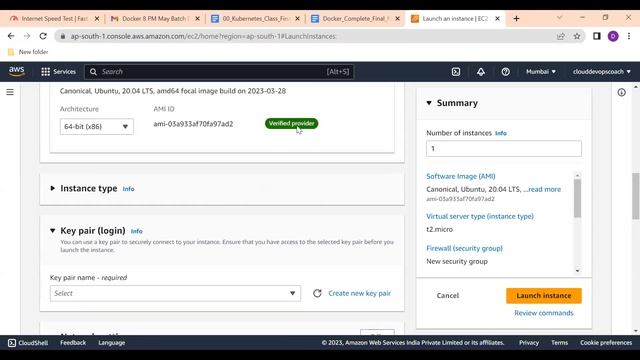Viewport: 640px width, 360px height.
Task: Open the Language footer option
Action: pos(111,342)
